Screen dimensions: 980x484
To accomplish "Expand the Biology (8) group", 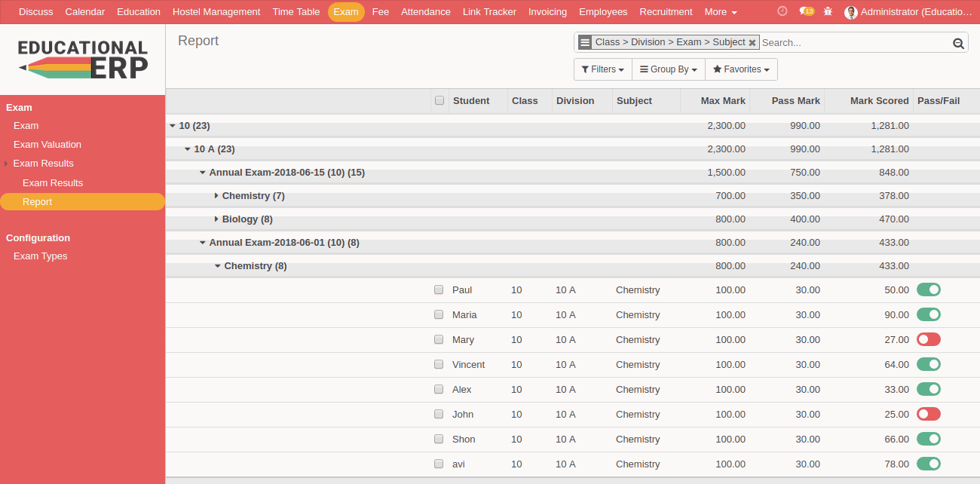I will click(x=216, y=219).
